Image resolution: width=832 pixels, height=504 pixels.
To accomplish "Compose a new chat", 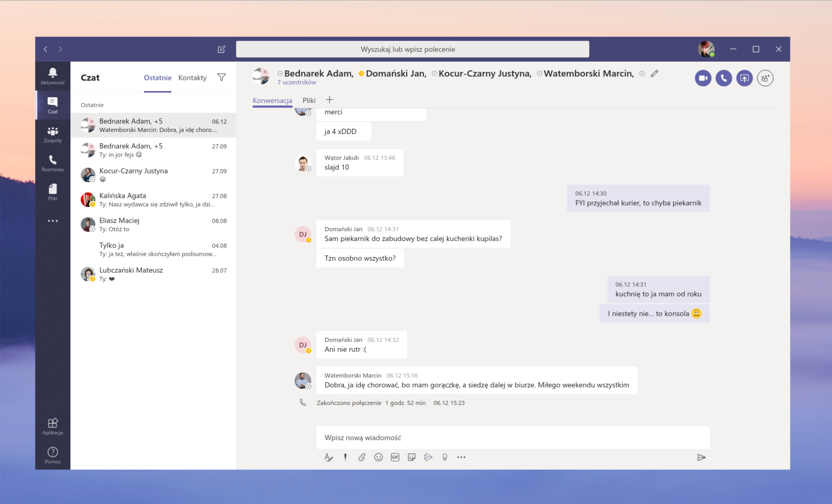I will click(x=221, y=49).
